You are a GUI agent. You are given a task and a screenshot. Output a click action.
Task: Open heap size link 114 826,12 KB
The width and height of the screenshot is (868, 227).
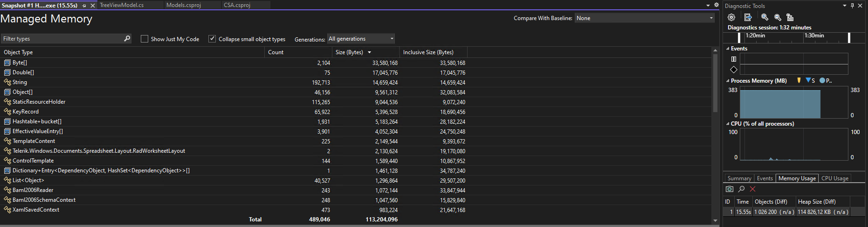point(815,212)
